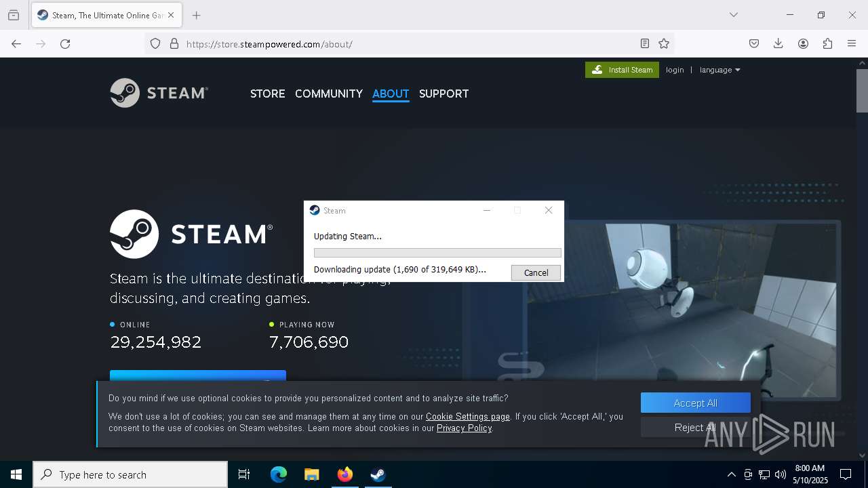Open Firefox View icon at tab strip
The width and height of the screenshot is (868, 488).
[14, 15]
